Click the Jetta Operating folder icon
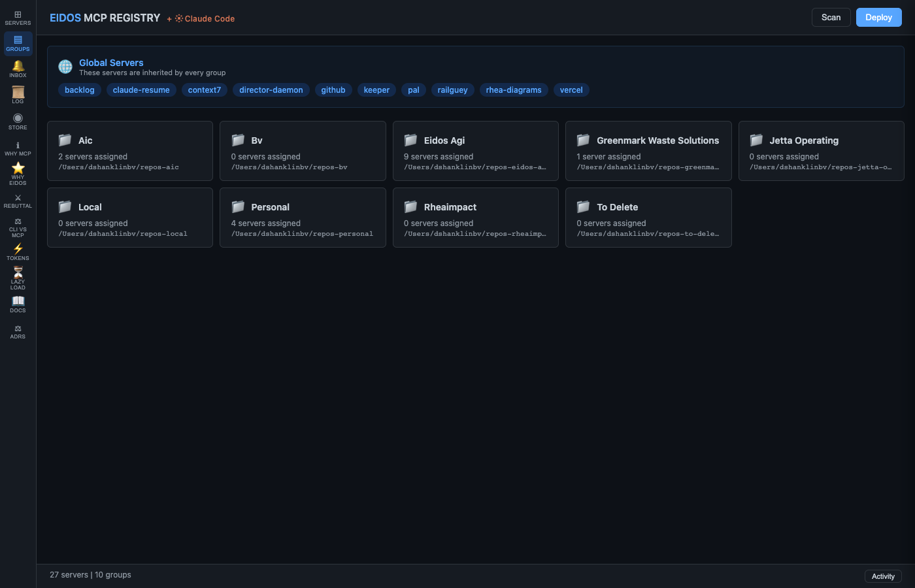Viewport: 915px width, 588px height. pyautogui.click(x=756, y=140)
